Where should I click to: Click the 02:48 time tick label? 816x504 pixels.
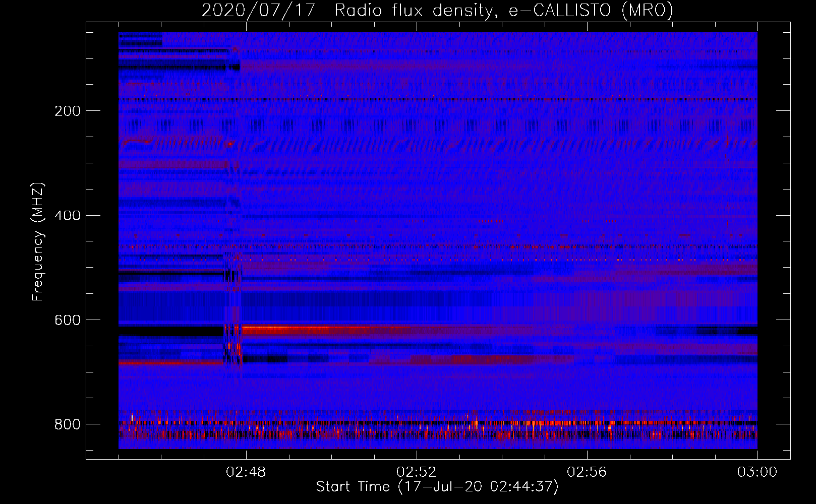(x=246, y=472)
